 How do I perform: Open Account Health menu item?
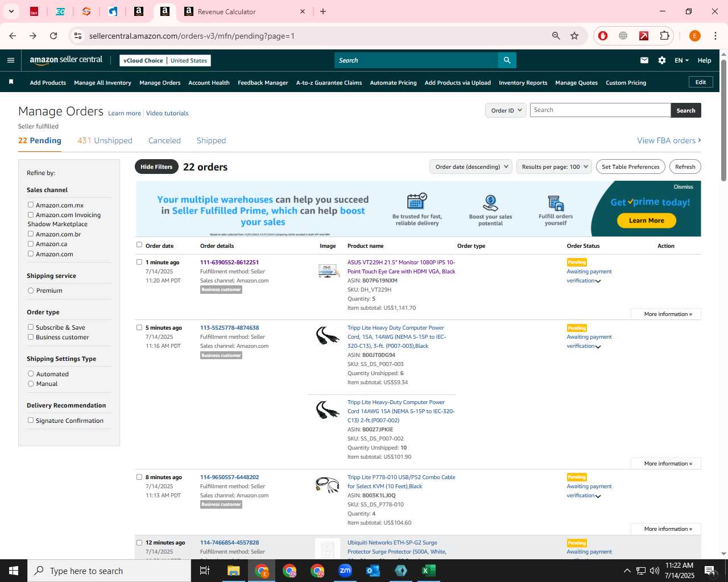point(209,82)
